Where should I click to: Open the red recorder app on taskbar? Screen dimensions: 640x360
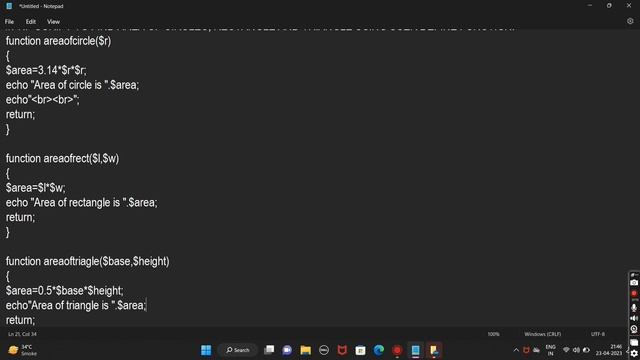click(x=397, y=350)
